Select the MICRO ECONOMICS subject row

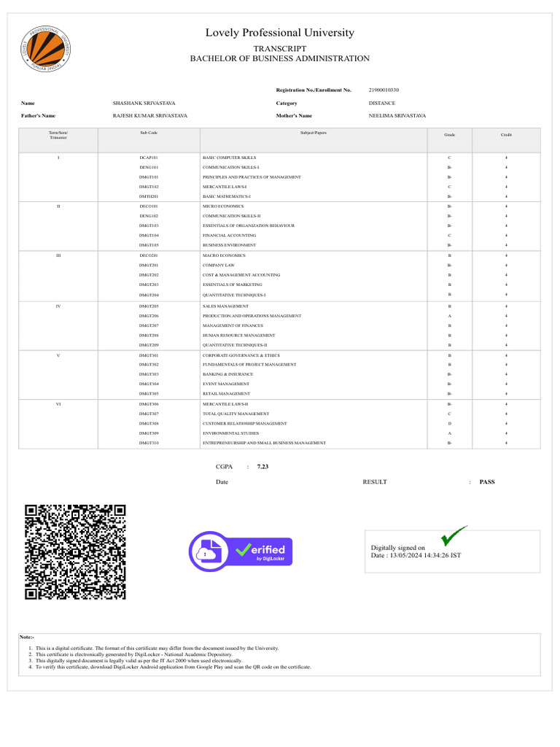pyautogui.click(x=279, y=206)
